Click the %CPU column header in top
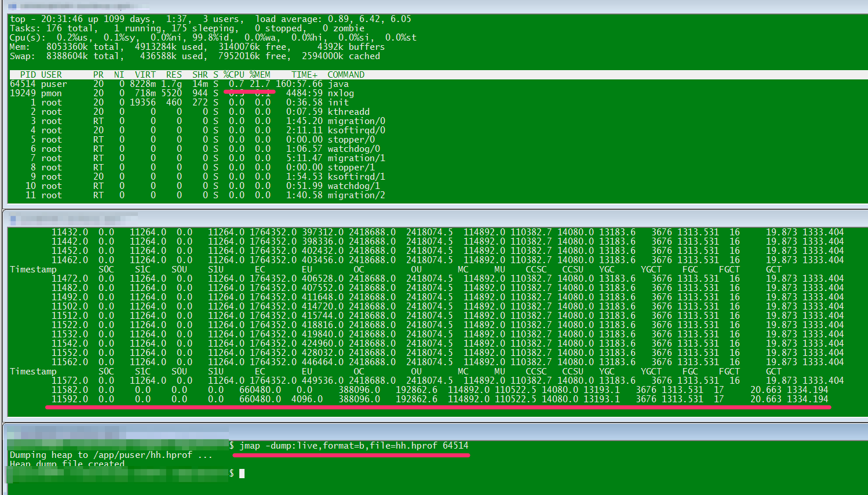 pyautogui.click(x=234, y=75)
